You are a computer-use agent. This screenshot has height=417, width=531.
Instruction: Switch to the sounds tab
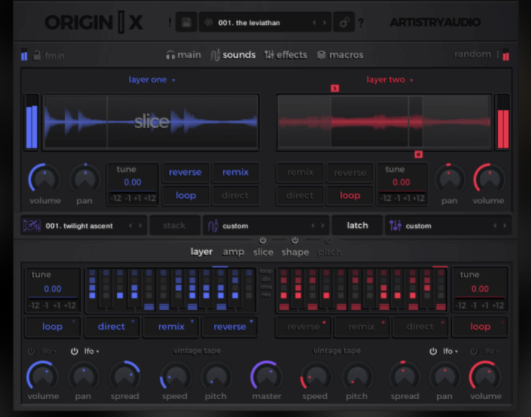point(233,55)
